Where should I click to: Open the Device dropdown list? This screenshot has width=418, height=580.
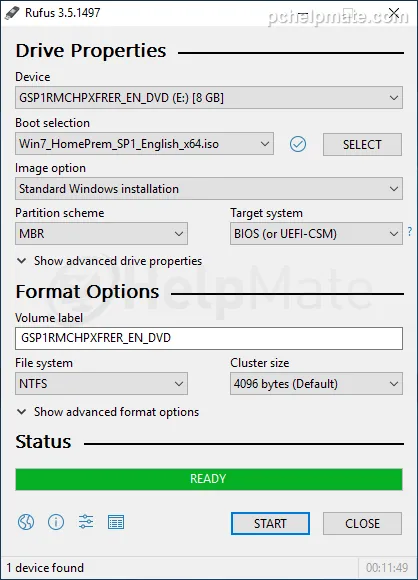point(209,98)
